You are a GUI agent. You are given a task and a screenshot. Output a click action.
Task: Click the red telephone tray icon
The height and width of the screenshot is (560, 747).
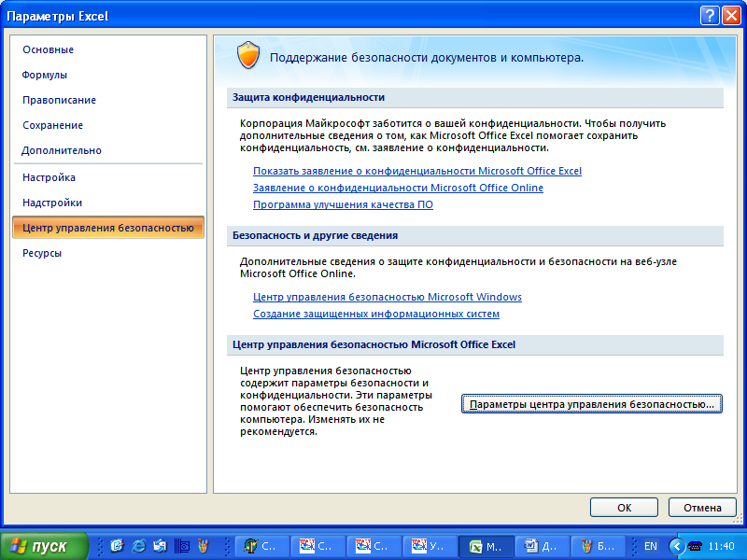tap(695, 546)
